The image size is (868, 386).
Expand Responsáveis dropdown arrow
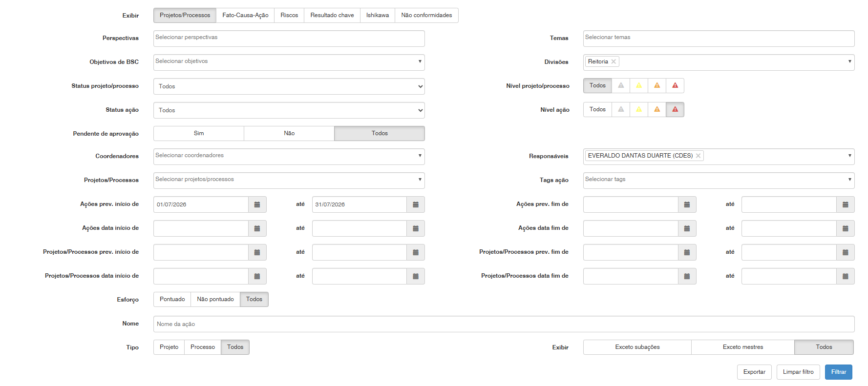[x=849, y=156]
